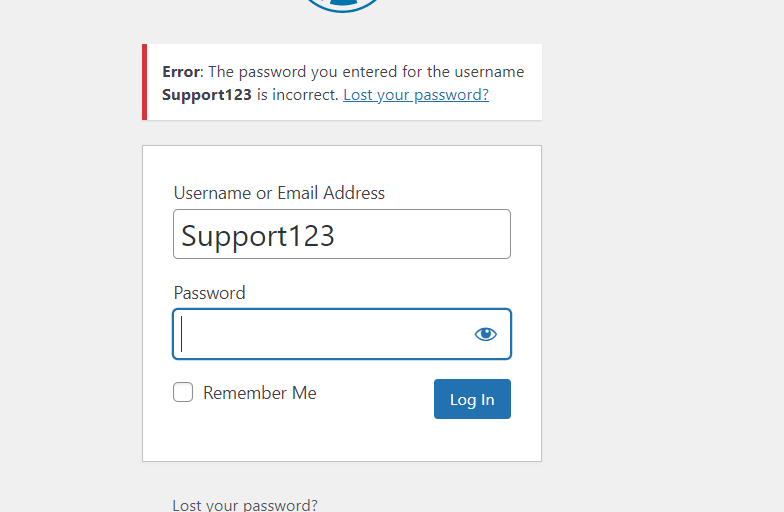784x512 pixels.
Task: Show the password using the eye icon
Action: pyautogui.click(x=485, y=334)
